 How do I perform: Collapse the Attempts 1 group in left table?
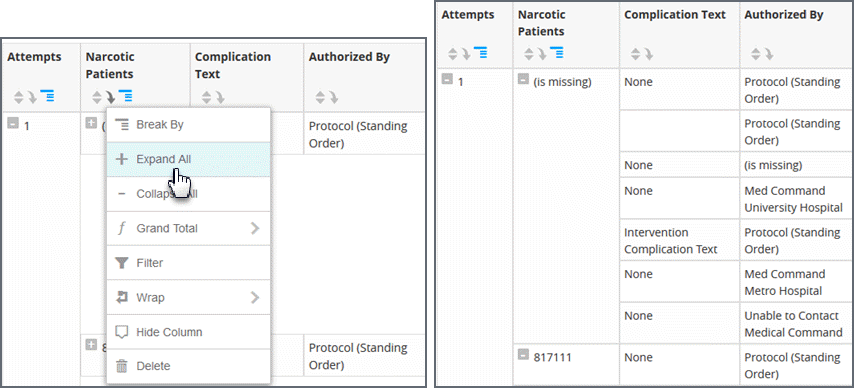tap(12, 124)
